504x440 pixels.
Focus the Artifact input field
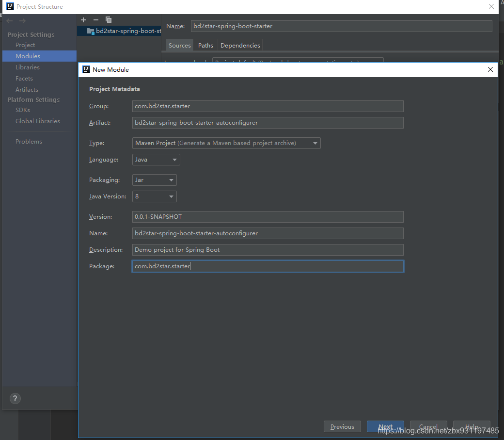[x=268, y=123]
